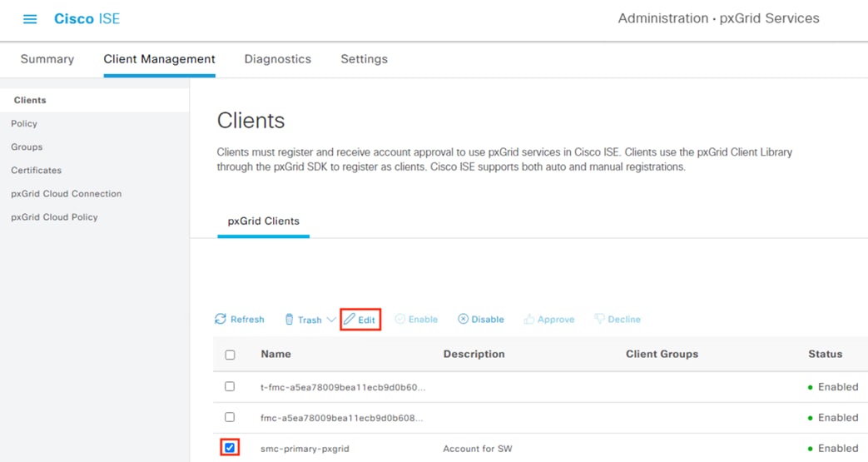Image resolution: width=868 pixels, height=462 pixels.
Task: Click the Approve label
Action: [556, 320]
